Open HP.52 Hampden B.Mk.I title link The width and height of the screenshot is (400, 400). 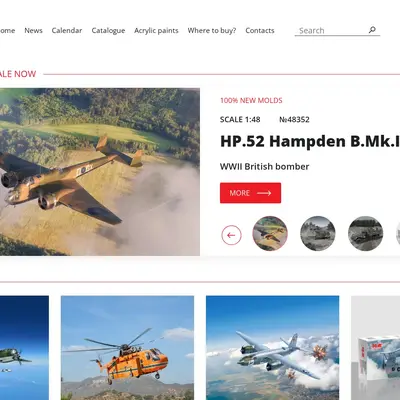(x=310, y=141)
